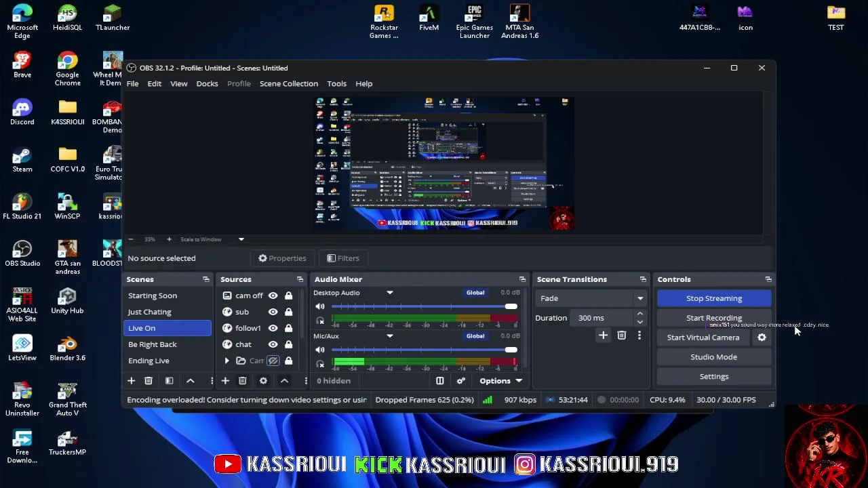Open Discord desktop icon
The width and height of the screenshot is (868, 488).
[22, 113]
